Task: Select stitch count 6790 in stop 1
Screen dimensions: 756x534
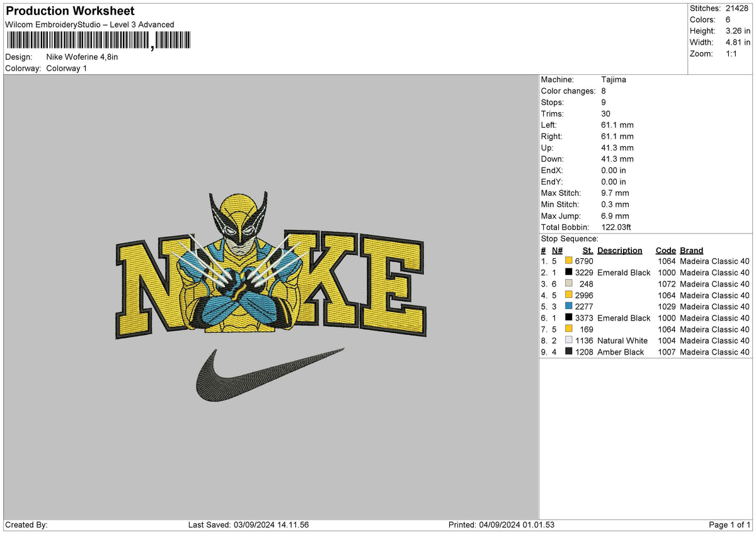Action: [x=584, y=261]
